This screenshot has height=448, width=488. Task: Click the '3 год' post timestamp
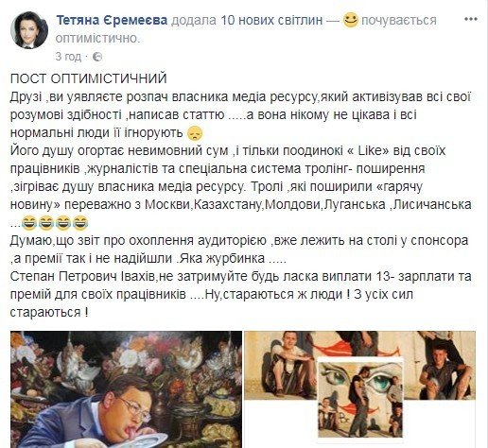(x=68, y=57)
